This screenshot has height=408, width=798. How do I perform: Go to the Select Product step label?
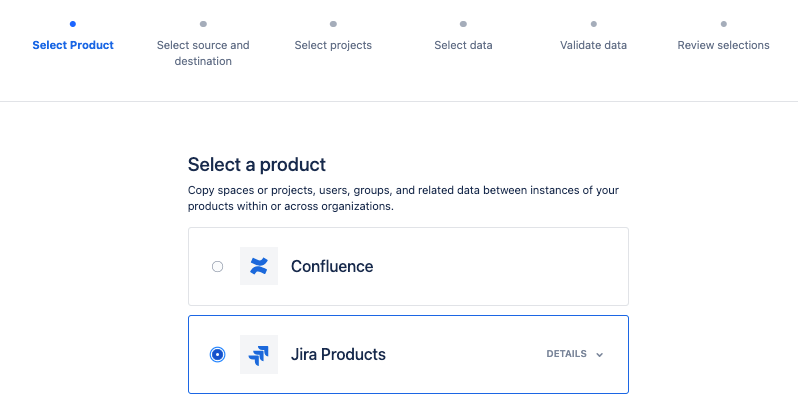73,45
